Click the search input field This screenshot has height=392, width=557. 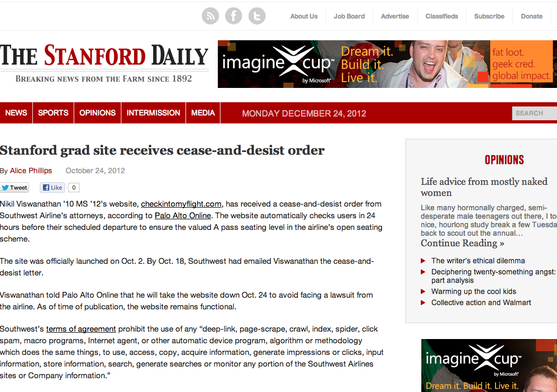[x=534, y=113]
